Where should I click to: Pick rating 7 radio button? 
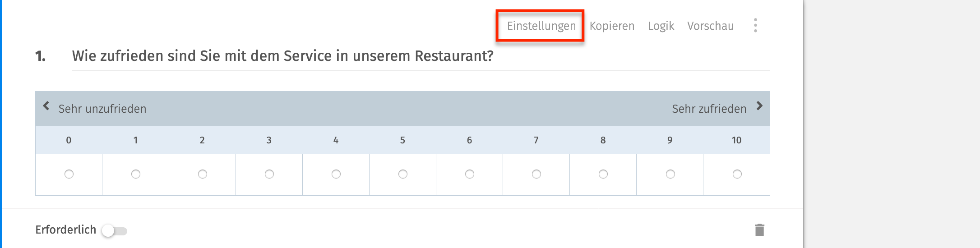(x=536, y=174)
